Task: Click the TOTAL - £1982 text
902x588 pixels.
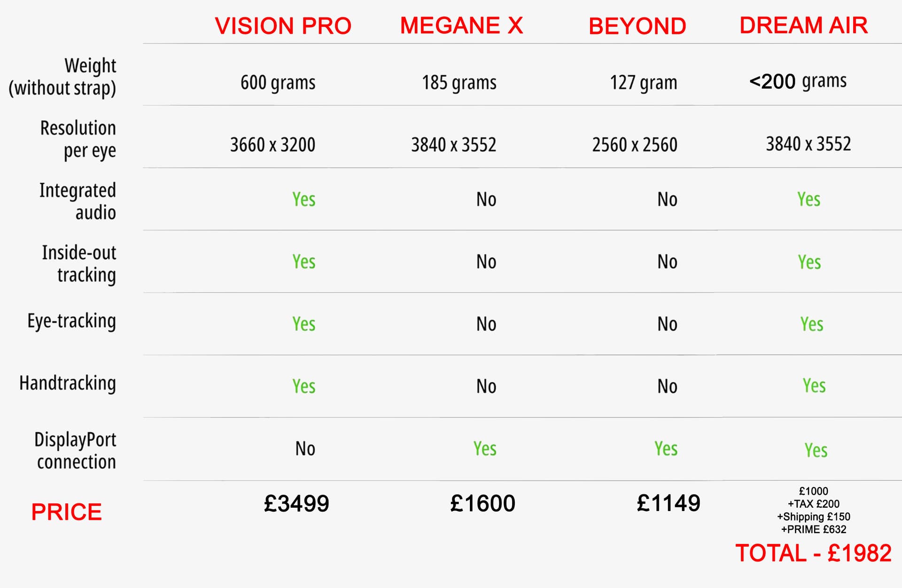Action: pos(813,553)
